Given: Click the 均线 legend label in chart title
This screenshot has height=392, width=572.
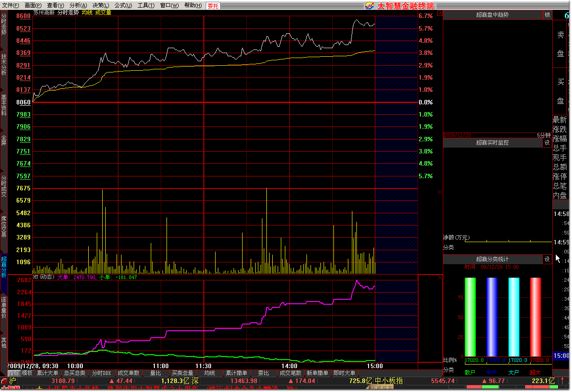Looking at the screenshot, I should [86, 13].
